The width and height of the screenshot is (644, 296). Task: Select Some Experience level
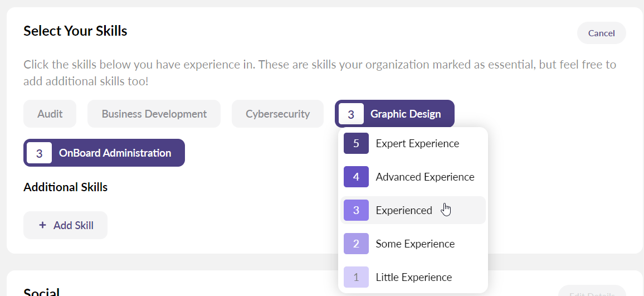[415, 244]
